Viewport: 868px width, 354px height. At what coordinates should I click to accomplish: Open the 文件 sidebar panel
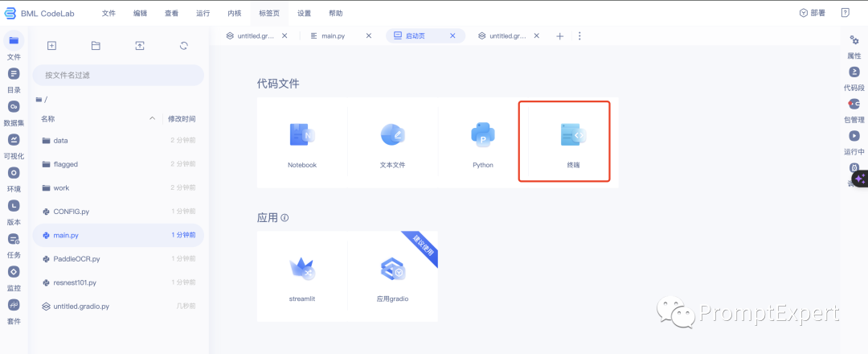coord(14,46)
